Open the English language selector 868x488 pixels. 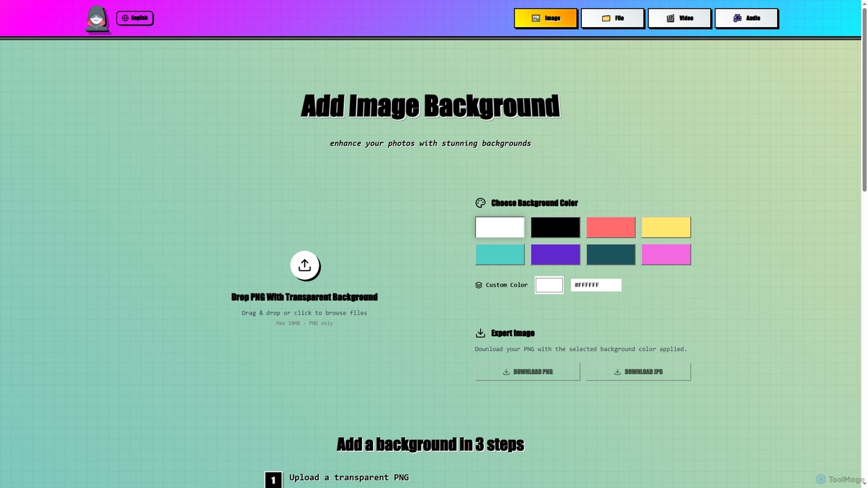(x=134, y=18)
